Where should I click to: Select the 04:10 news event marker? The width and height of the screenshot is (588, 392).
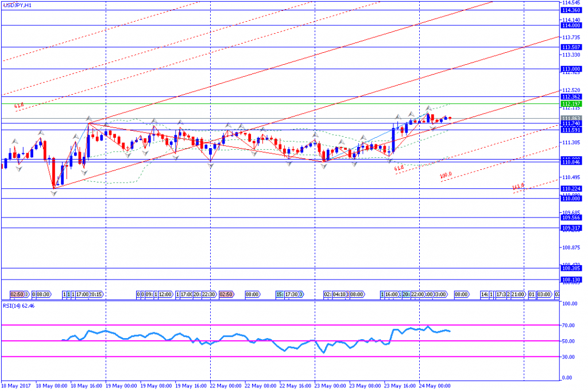click(340, 294)
